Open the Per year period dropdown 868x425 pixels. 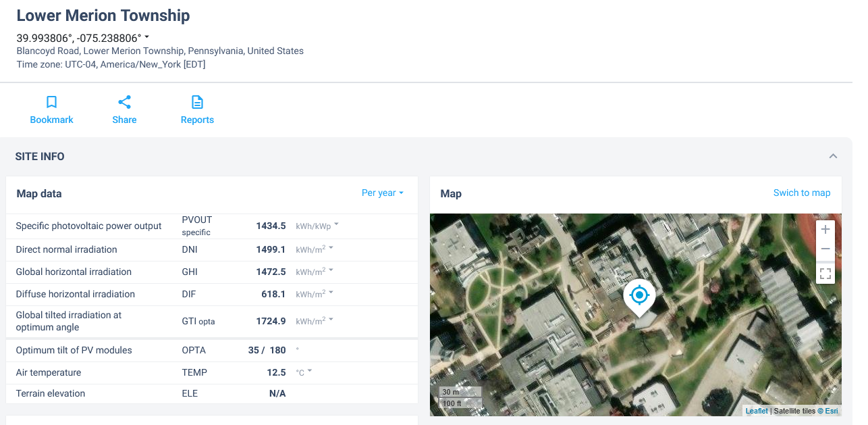[x=382, y=193]
